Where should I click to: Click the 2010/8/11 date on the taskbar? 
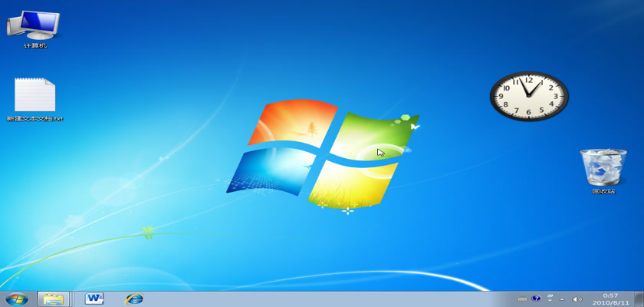[610, 302]
